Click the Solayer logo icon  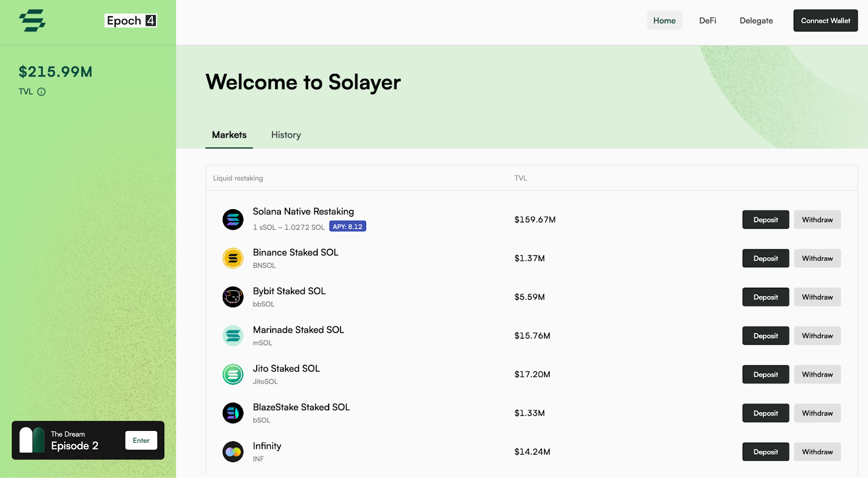[x=33, y=21]
